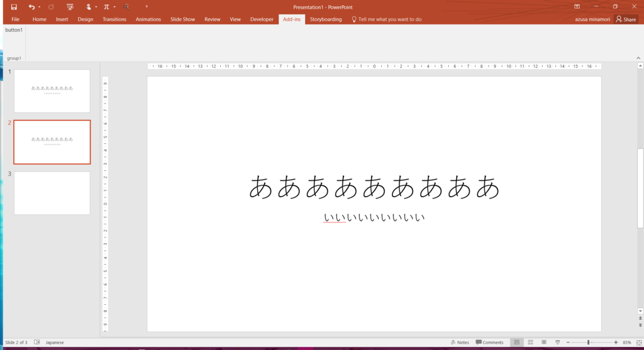Viewport: 644px width, 350px height.
Task: Click the magnifier icon in Quick Access Toolbar
Action: [126, 7]
